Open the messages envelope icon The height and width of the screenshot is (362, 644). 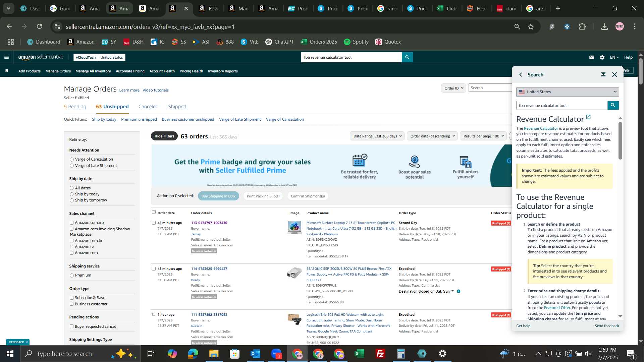coord(592,57)
